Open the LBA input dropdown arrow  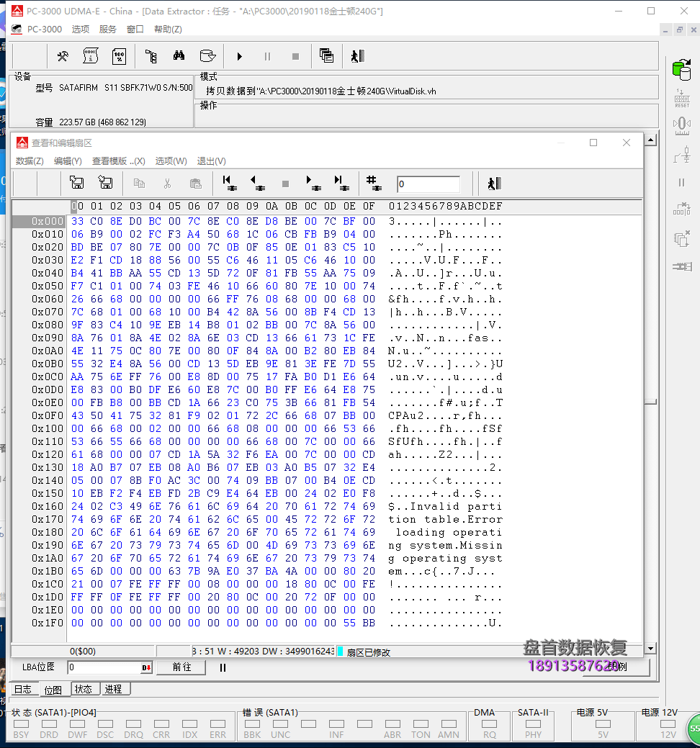coord(146,667)
